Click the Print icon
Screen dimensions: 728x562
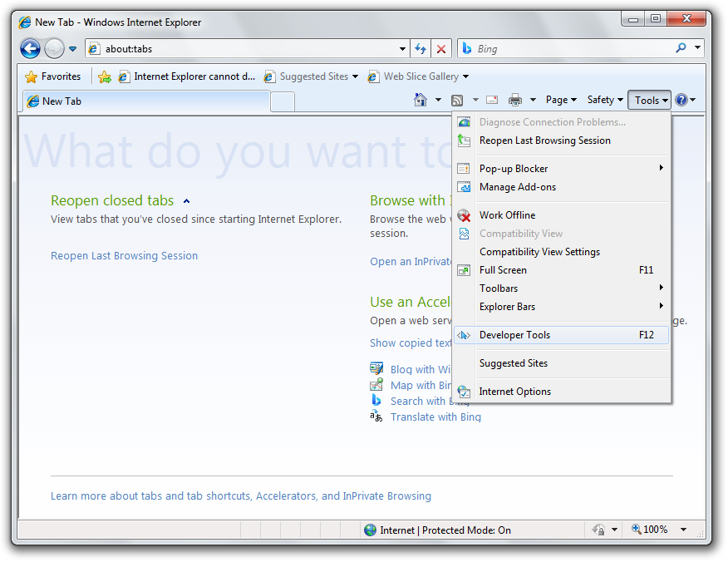click(515, 100)
